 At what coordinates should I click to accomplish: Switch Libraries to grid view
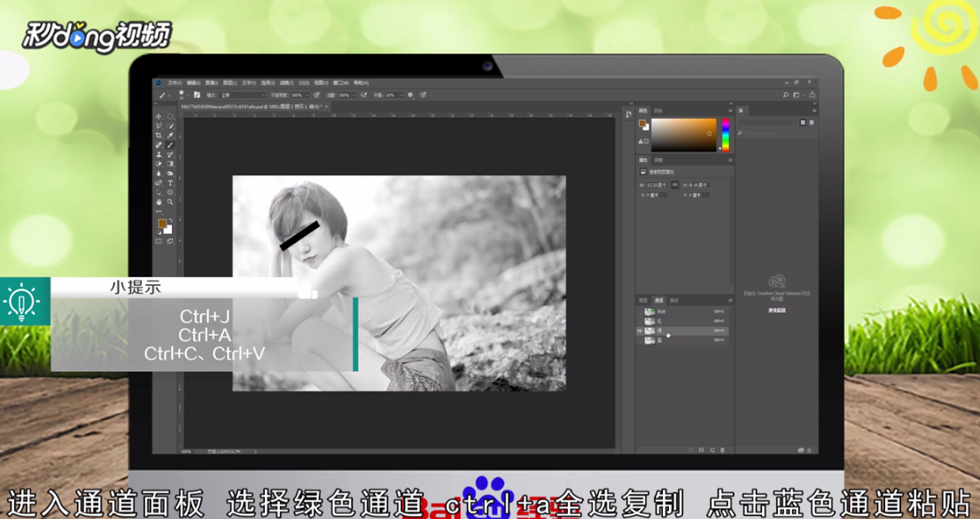click(803, 122)
